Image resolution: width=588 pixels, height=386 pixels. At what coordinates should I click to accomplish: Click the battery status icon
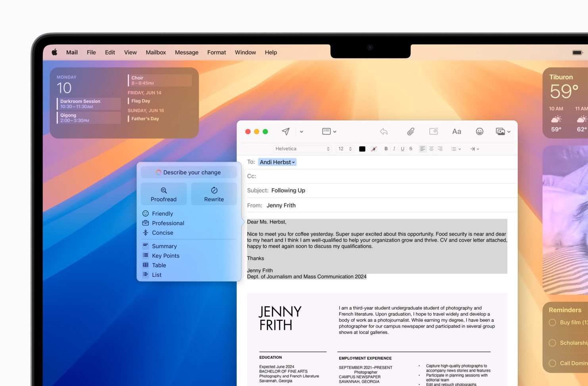point(577,52)
